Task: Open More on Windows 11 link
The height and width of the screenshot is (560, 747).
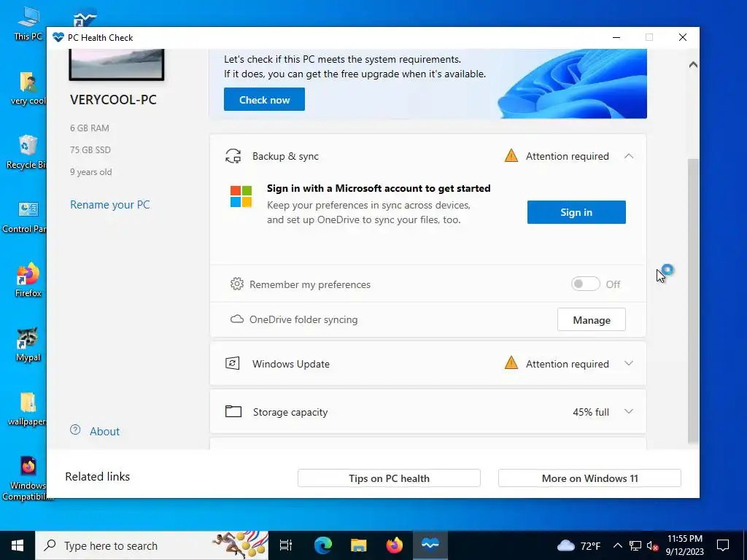Action: click(589, 478)
